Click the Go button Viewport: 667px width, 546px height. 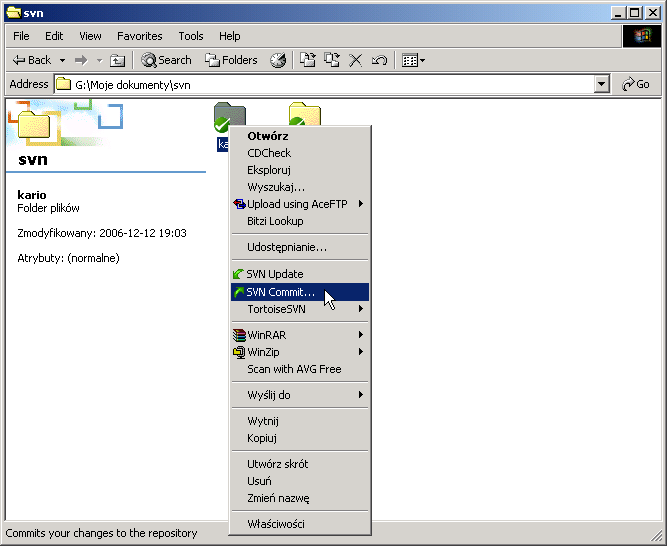pyautogui.click(x=636, y=85)
